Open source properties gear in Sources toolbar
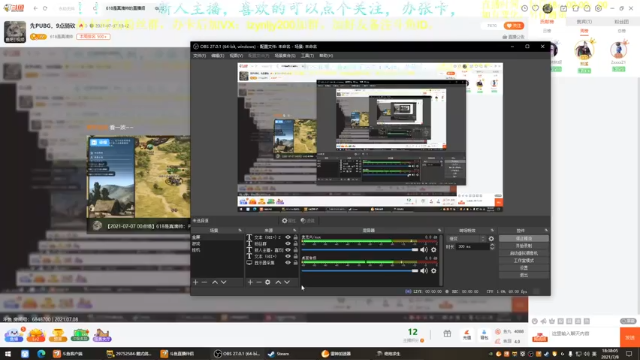Screen dimensions: 640x360 [268, 282]
